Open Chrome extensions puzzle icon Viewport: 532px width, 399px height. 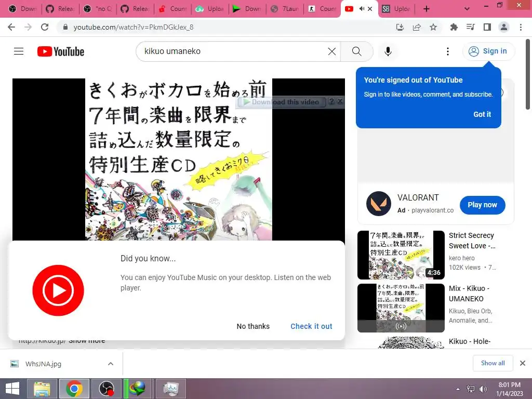point(454,27)
